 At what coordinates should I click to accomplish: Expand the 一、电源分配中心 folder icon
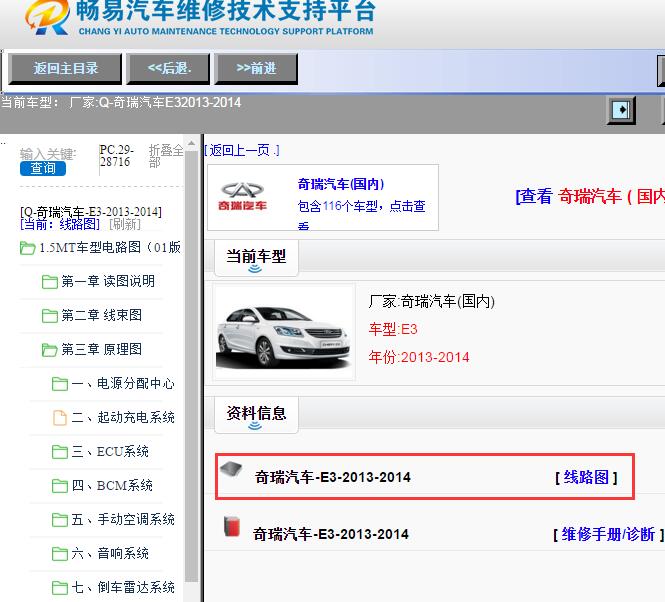click(60, 384)
